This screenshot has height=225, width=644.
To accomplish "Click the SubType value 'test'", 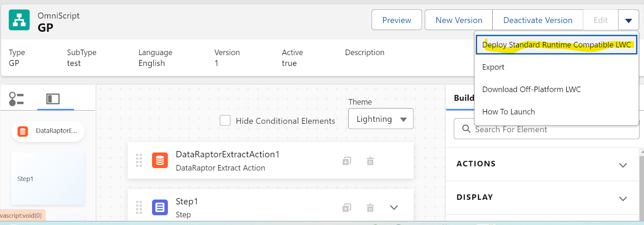I will [74, 63].
